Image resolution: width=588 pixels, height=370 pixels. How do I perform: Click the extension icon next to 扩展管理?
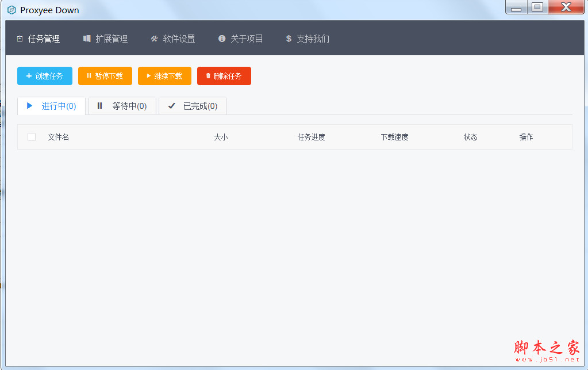click(86, 39)
